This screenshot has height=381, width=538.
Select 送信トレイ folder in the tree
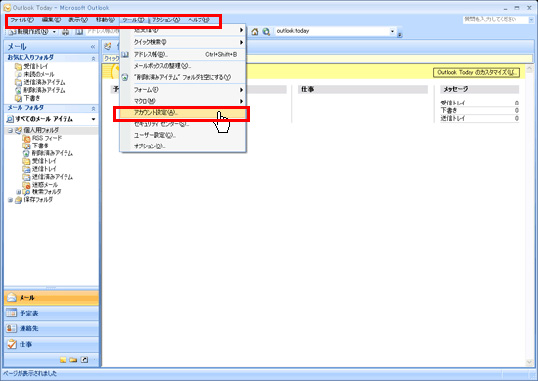pos(44,169)
